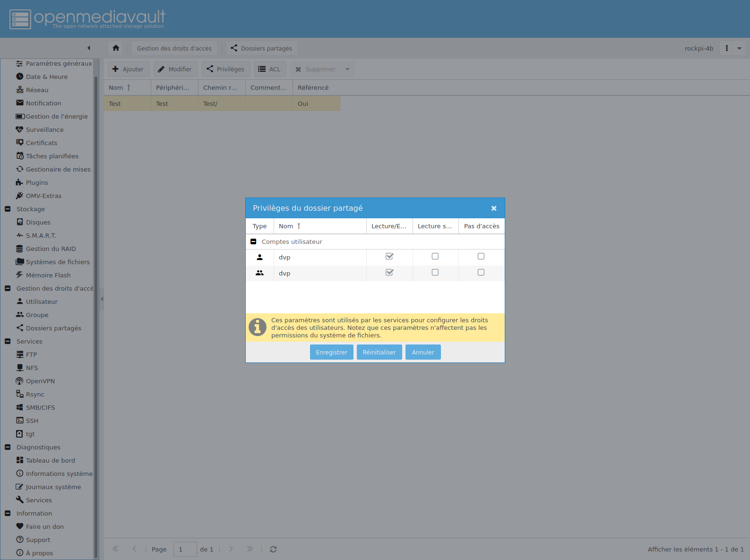Click the refresh icon in pagination bar
The width and height of the screenshot is (750, 560).
pos(273,549)
